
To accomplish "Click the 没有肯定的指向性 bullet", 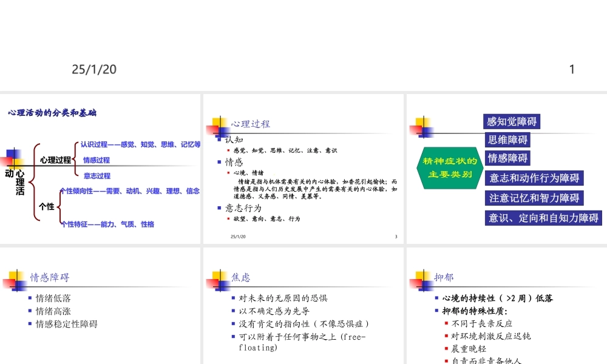I will tap(304, 324).
